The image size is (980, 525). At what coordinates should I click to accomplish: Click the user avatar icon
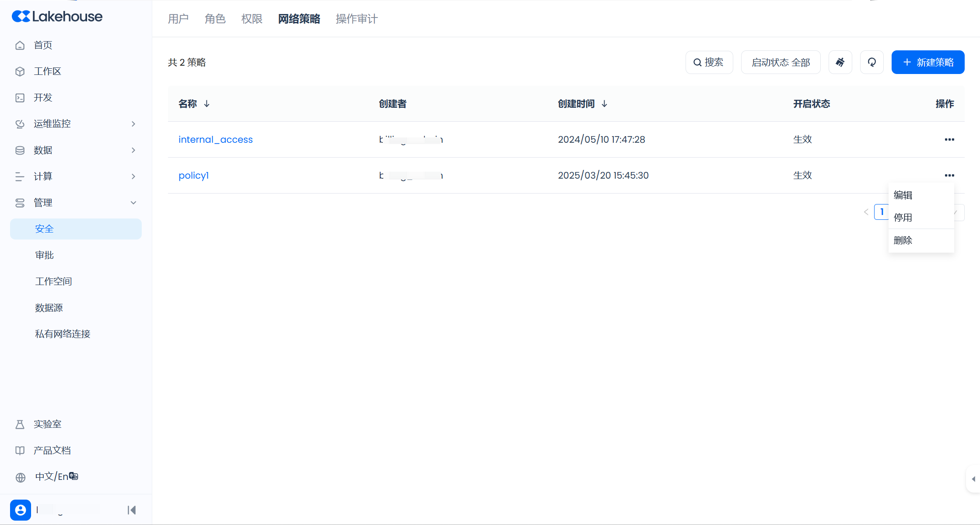click(x=21, y=510)
